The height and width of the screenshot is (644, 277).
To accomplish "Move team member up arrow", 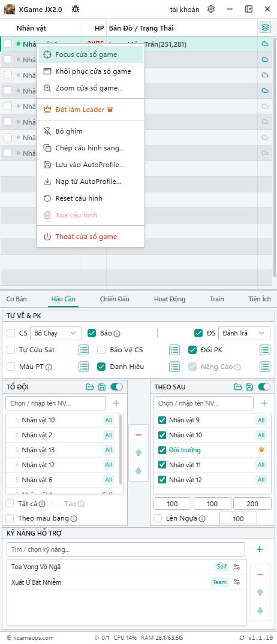I will (138, 453).
